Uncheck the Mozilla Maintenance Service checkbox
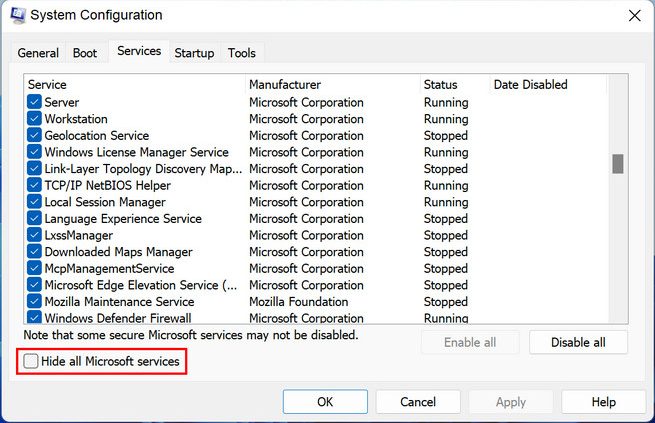This screenshot has width=655, height=423. click(x=35, y=302)
